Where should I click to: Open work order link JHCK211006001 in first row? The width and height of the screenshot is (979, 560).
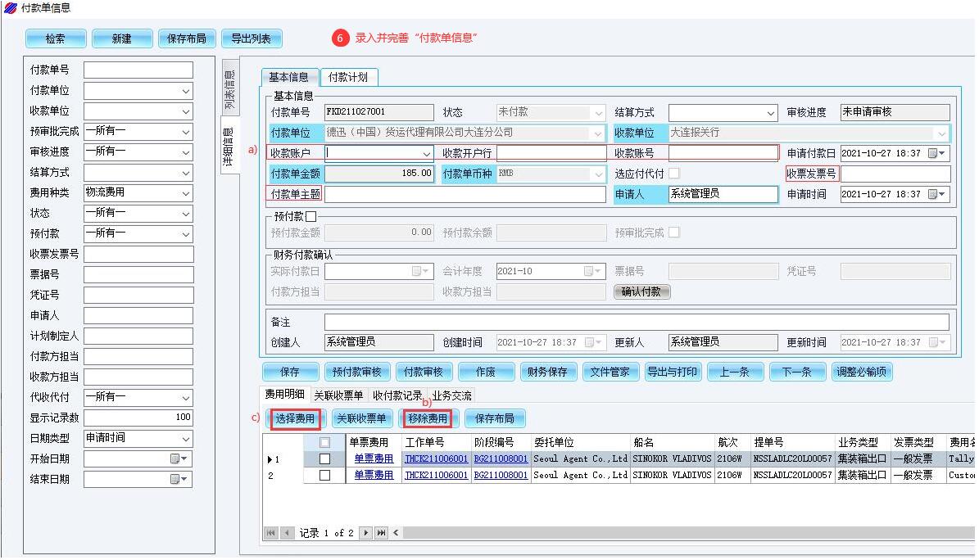pyautogui.click(x=436, y=459)
